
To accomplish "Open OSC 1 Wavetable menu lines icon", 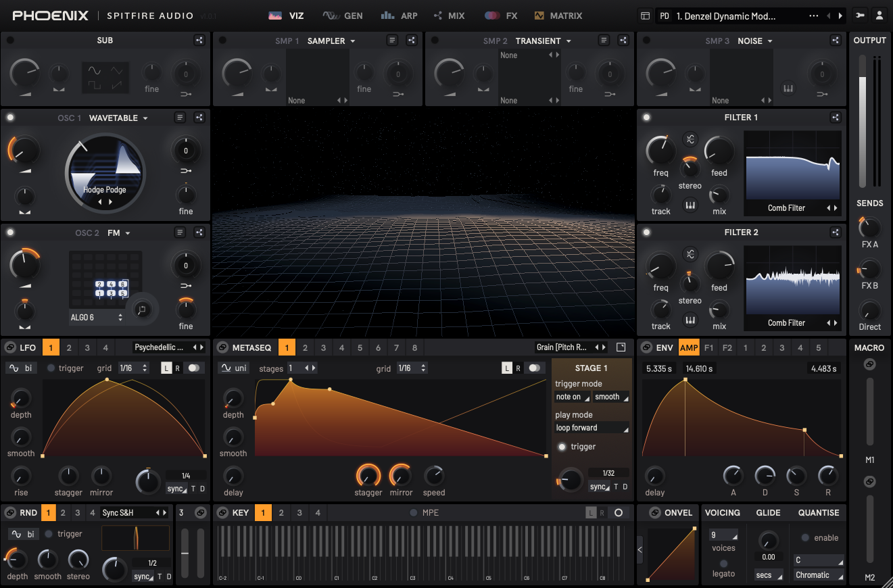I will tap(180, 118).
